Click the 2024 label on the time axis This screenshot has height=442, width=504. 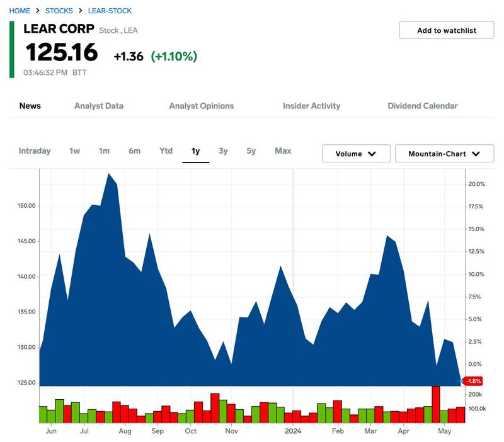coord(293,431)
